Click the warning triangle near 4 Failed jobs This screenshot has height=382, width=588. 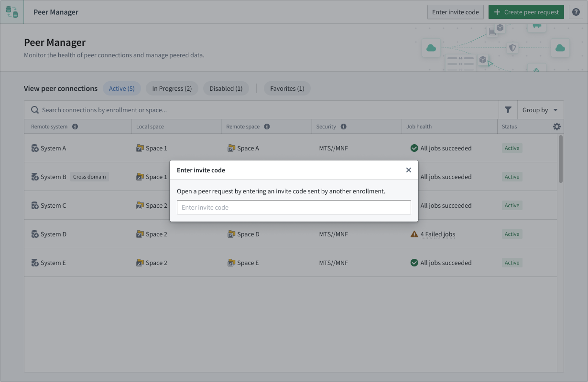tap(414, 234)
